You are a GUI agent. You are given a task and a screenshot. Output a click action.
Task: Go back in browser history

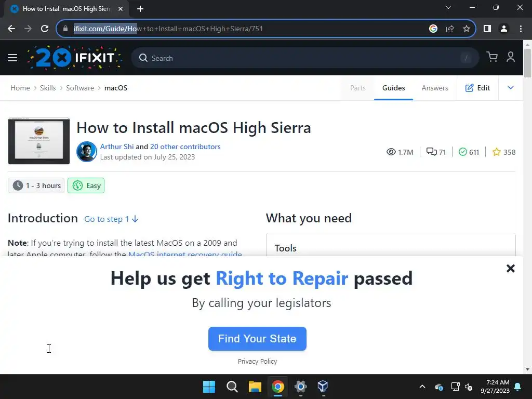[x=11, y=29]
